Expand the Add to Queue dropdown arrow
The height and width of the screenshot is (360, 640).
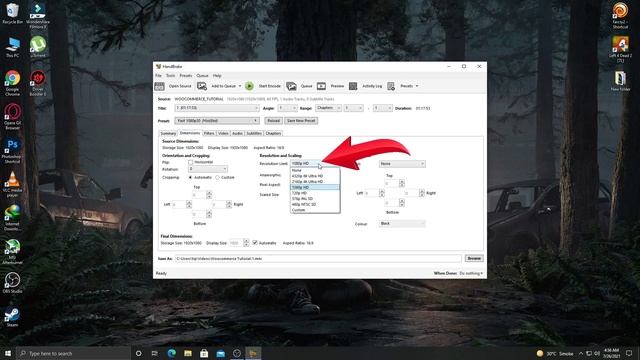click(240, 86)
